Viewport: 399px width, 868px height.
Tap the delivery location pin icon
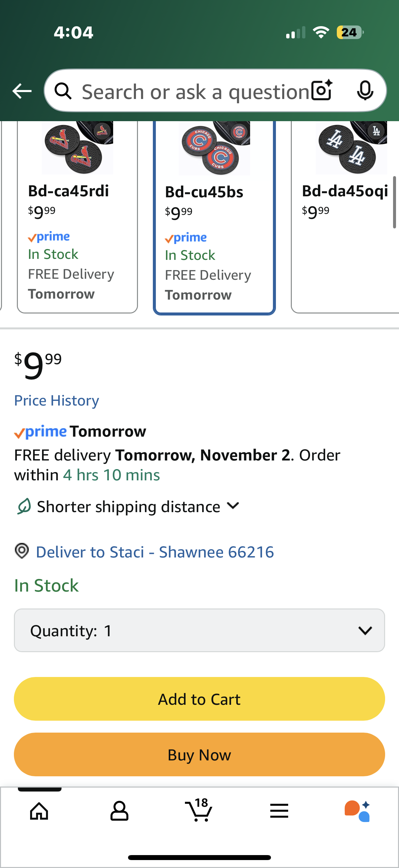22,551
